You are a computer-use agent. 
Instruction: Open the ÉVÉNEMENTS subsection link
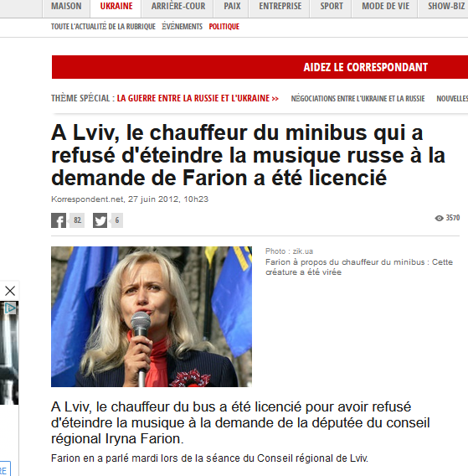[182, 27]
